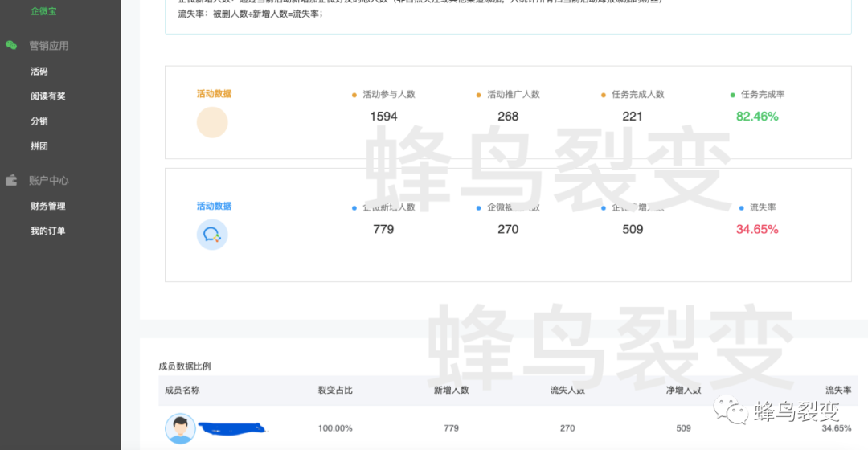Click the 34.65% cell in the member row
The height and width of the screenshot is (450, 868).
click(837, 428)
